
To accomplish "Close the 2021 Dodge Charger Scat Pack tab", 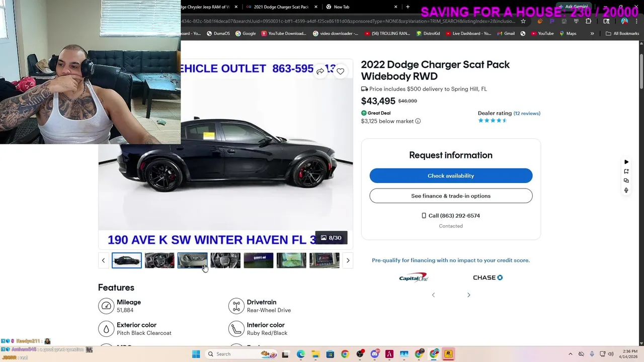I will [316, 7].
